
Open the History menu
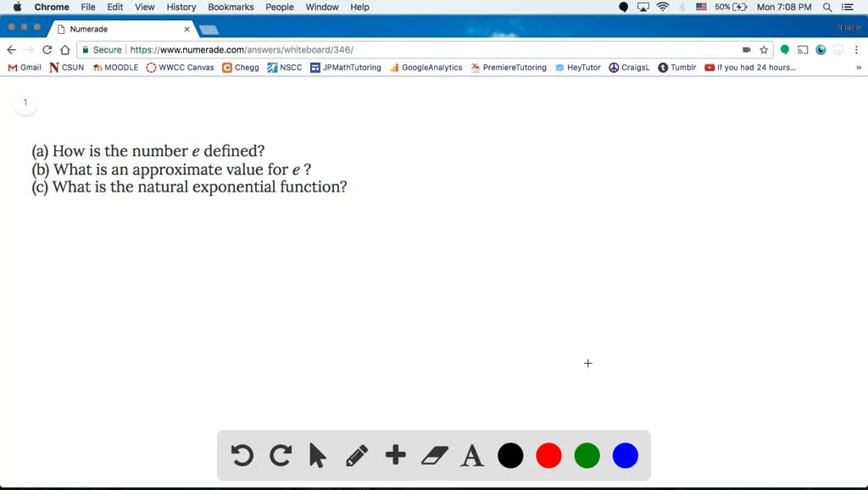tap(181, 7)
